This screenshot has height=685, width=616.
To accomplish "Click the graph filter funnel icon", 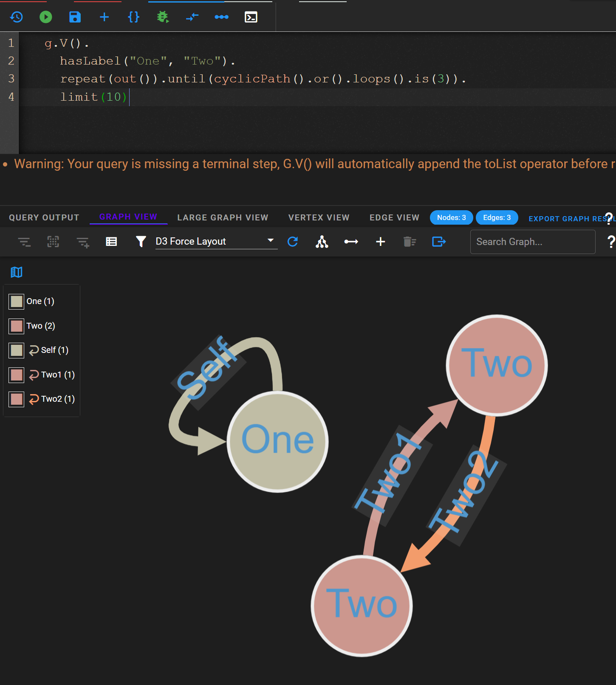I will pyautogui.click(x=141, y=242).
